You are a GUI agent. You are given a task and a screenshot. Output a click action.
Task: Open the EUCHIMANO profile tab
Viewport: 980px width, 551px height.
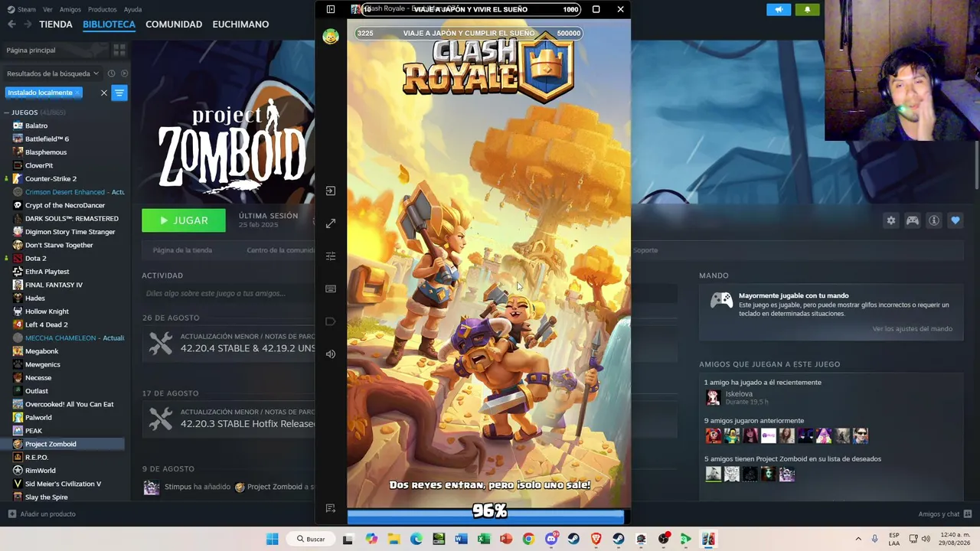[240, 24]
